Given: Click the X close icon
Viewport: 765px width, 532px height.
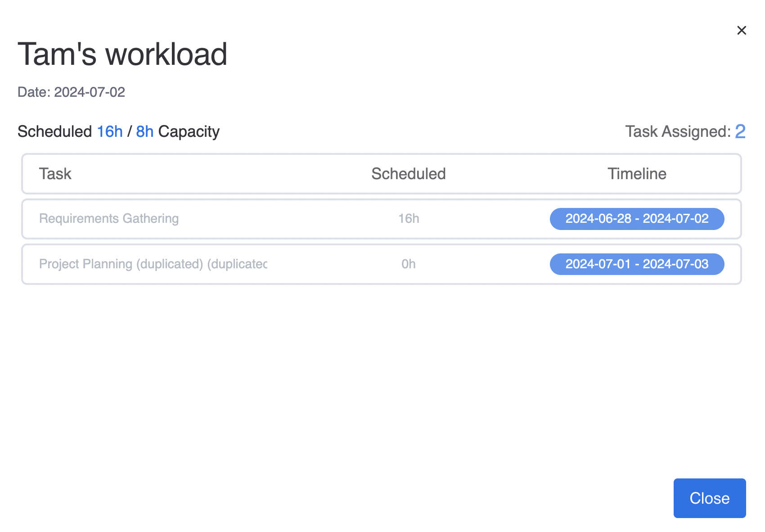Looking at the screenshot, I should tap(742, 30).
